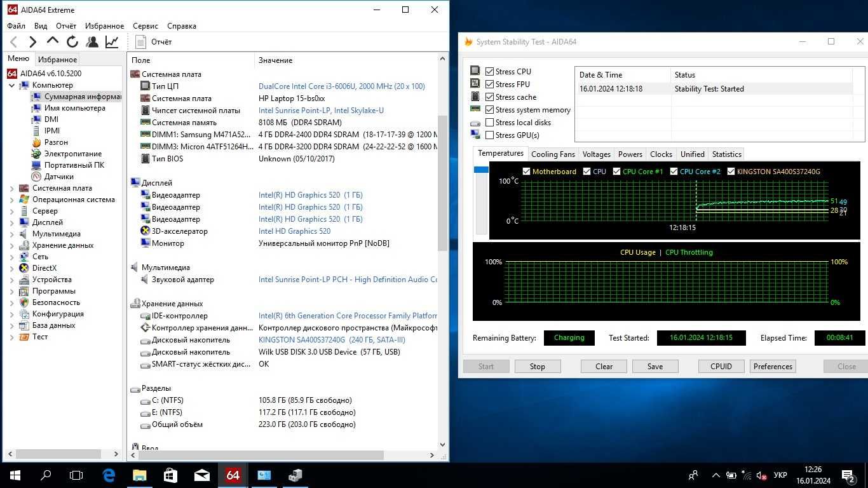Screen dimensions: 868x488
Task: Switch to the Избранное panel tab
Action: [x=57, y=60]
